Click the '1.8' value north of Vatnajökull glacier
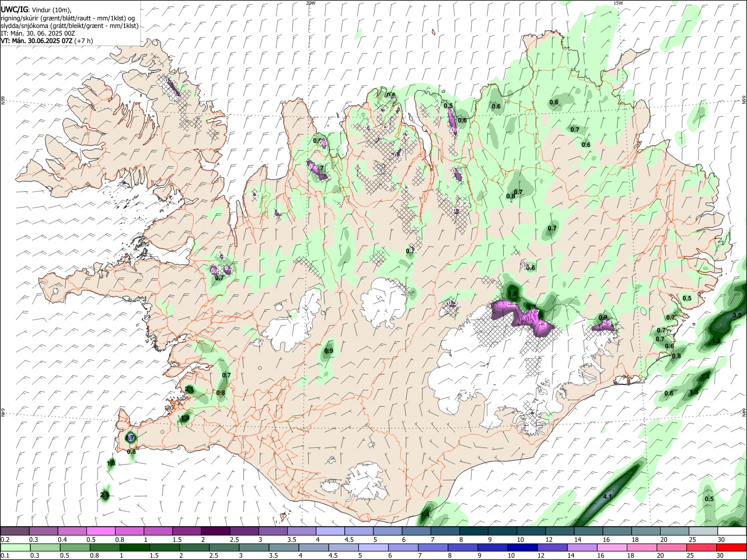 [x=514, y=294]
